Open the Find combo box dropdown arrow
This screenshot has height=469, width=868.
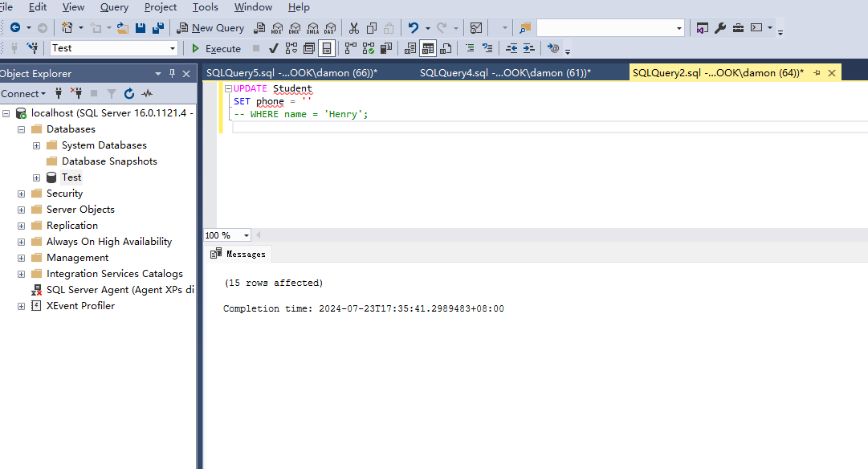679,28
